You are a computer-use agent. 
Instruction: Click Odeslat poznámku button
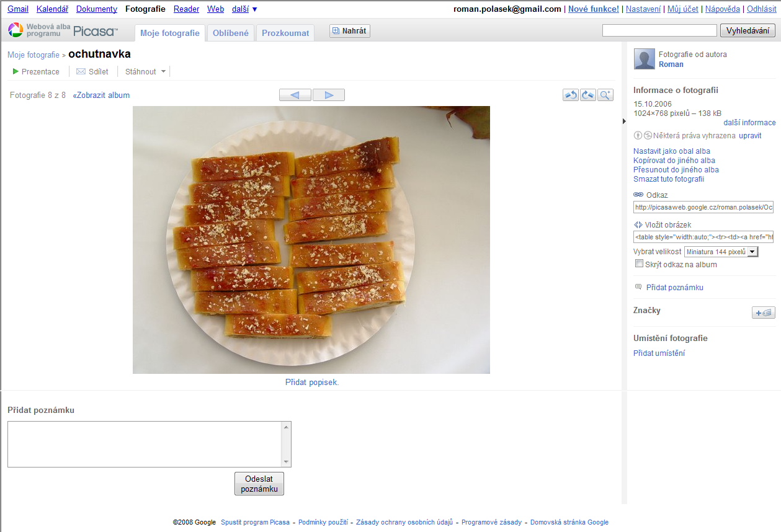[259, 484]
